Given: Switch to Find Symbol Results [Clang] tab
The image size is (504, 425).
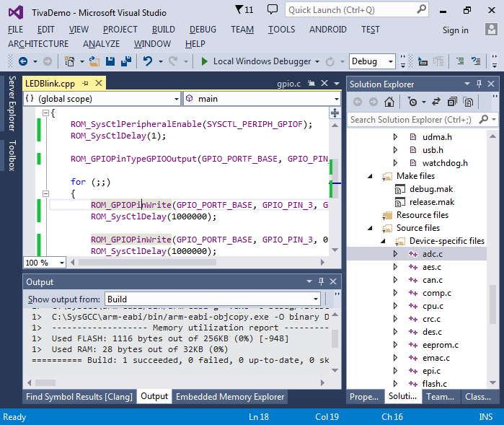Looking at the screenshot, I should [79, 397].
